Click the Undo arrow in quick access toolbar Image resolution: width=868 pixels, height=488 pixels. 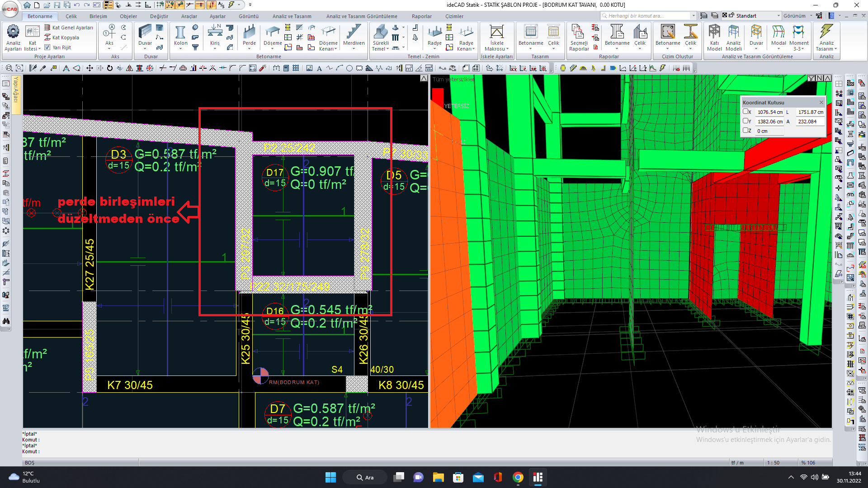pos(77,5)
